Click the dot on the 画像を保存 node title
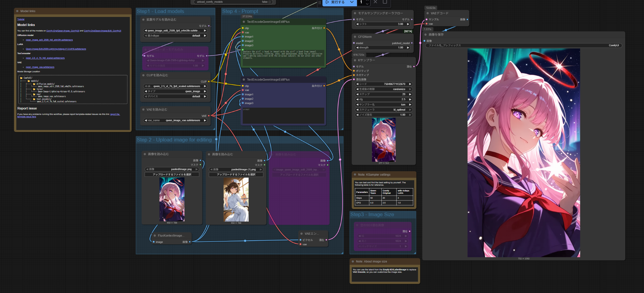The width and height of the screenshot is (644, 293). (x=425, y=35)
